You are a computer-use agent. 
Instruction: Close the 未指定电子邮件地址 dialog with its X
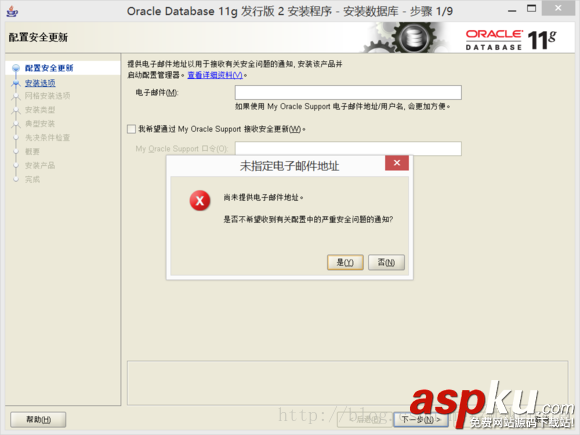point(397,163)
